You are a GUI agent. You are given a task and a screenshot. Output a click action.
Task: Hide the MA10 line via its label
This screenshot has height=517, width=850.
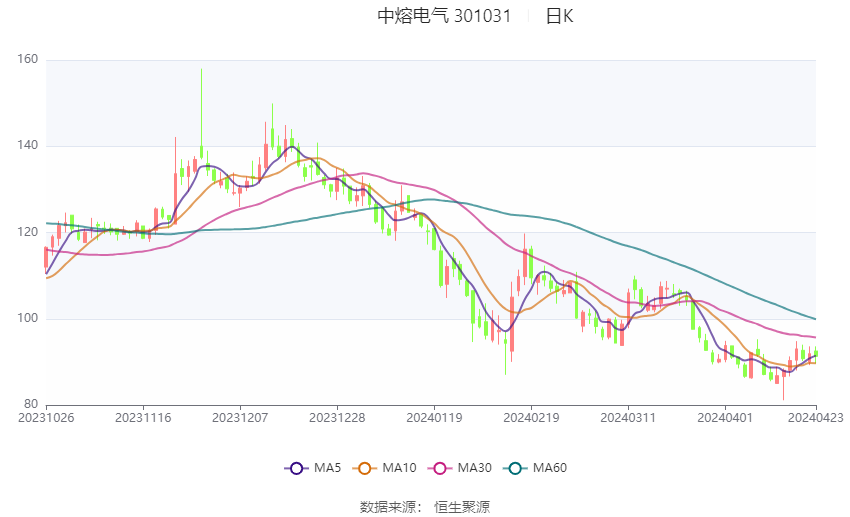pyautogui.click(x=400, y=468)
